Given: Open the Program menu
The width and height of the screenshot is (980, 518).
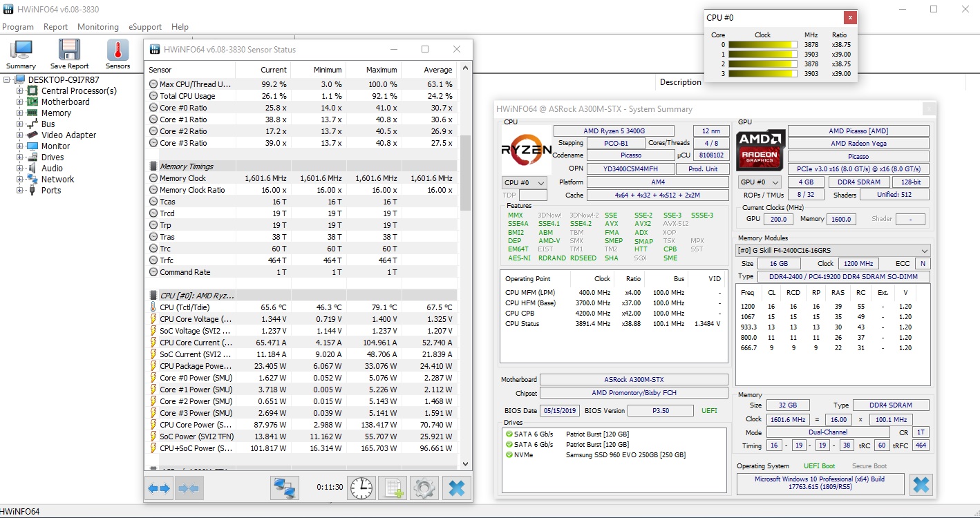Looking at the screenshot, I should [18, 27].
